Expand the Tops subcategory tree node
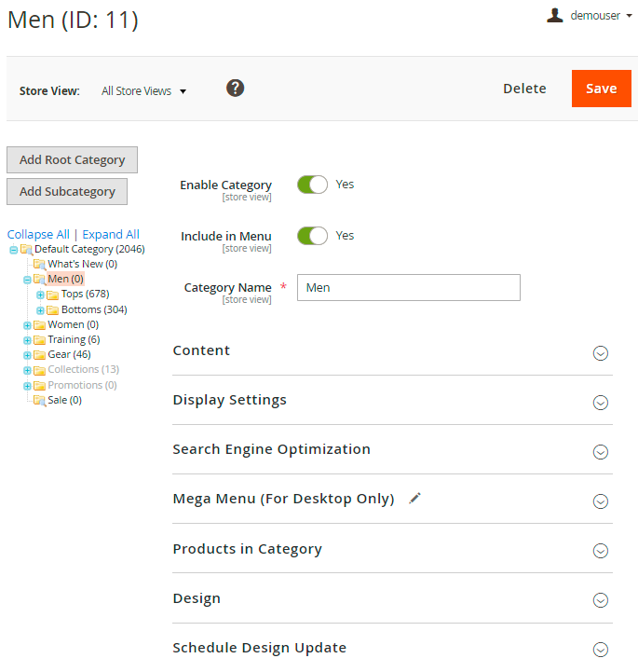638x672 pixels. point(40,295)
